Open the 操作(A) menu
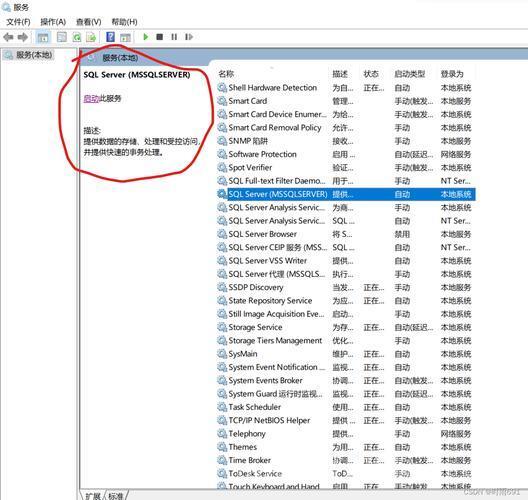The height and width of the screenshot is (500, 528). 53,22
